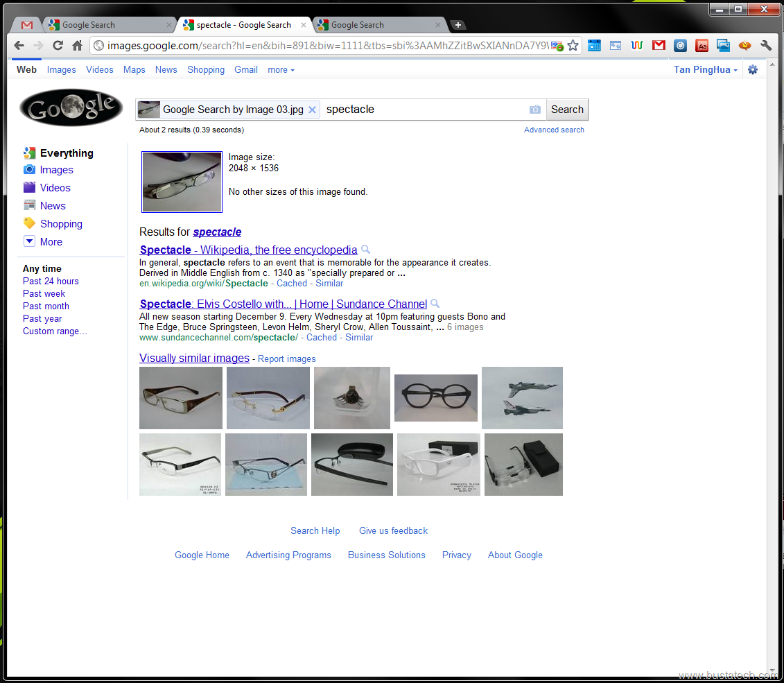Click the Search button
The width and height of the screenshot is (784, 683).
[x=567, y=110]
